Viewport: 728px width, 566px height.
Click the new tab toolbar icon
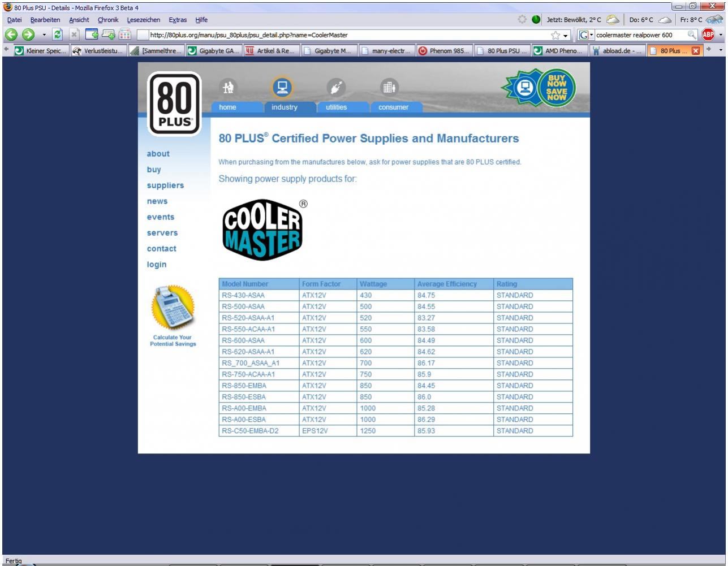[x=92, y=35]
